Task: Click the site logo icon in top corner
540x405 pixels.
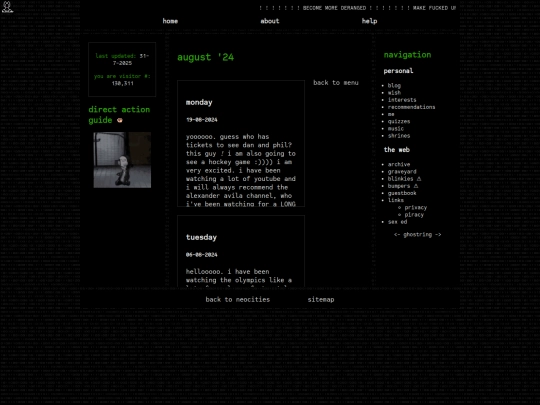Action: click(x=7, y=7)
